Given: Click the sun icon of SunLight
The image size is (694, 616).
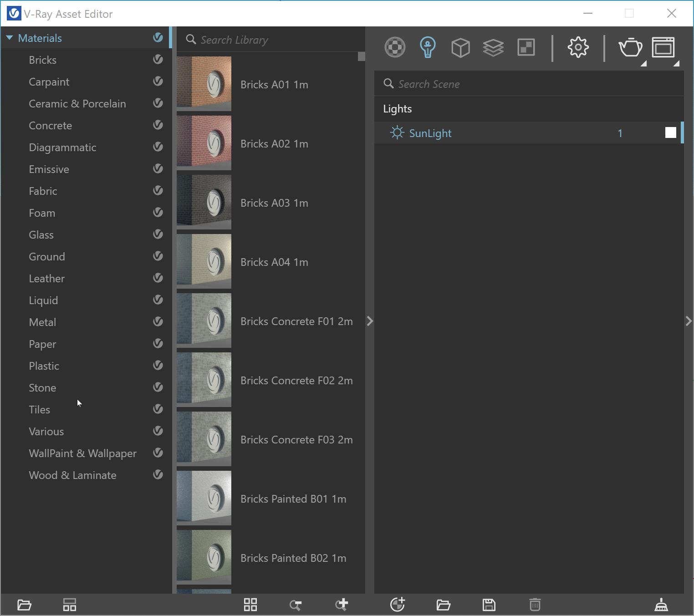Looking at the screenshot, I should click(397, 132).
